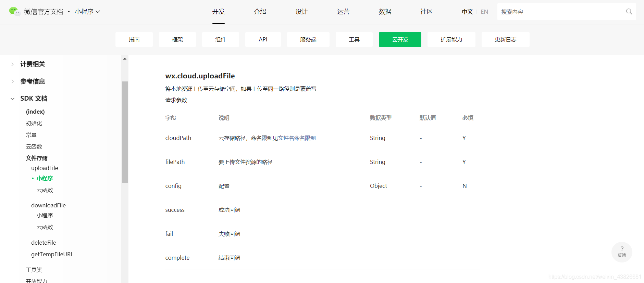Image resolution: width=644 pixels, height=283 pixels.
Task: Click the fail field cell
Action: click(169, 234)
